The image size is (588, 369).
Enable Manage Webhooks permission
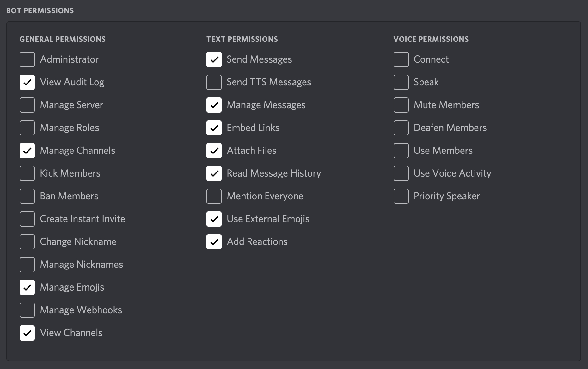coord(27,310)
